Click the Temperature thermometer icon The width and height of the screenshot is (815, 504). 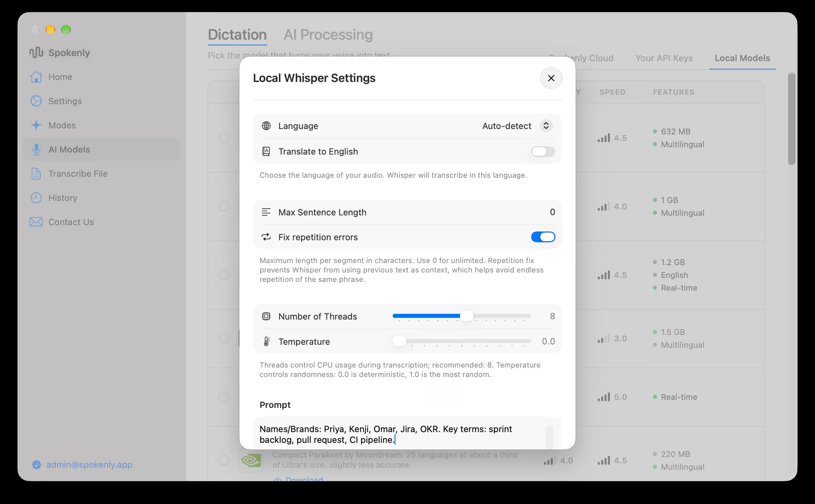266,342
